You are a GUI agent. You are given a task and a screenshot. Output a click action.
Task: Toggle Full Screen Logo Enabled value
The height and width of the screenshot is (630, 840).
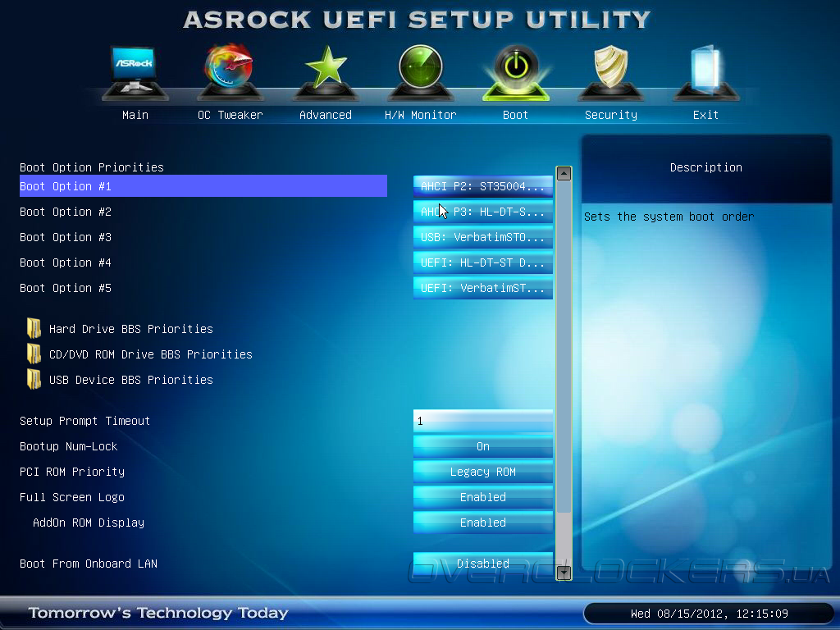(x=482, y=497)
